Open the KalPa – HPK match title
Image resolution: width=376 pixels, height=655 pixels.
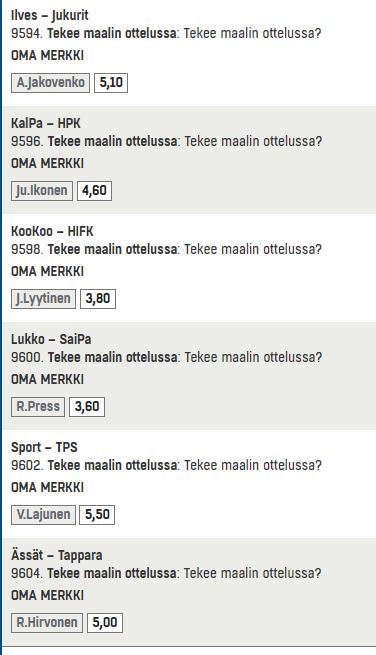point(46,123)
